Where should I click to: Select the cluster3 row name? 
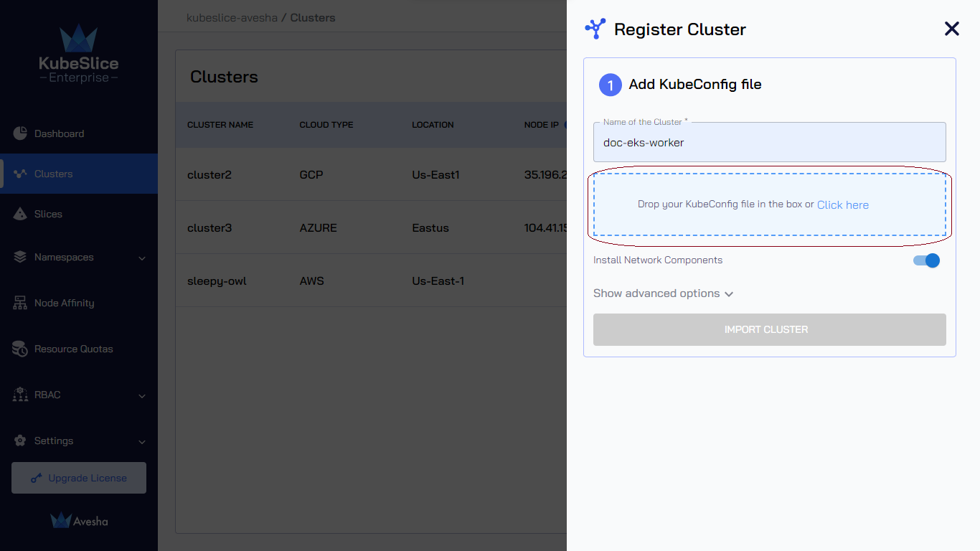(x=209, y=227)
